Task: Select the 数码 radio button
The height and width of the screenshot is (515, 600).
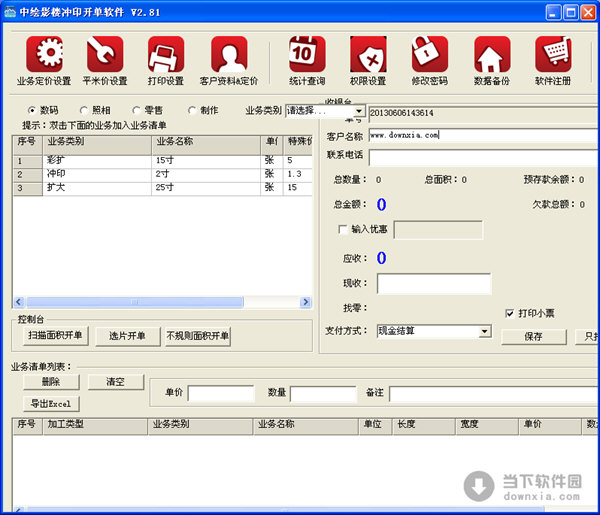Action: 32,110
